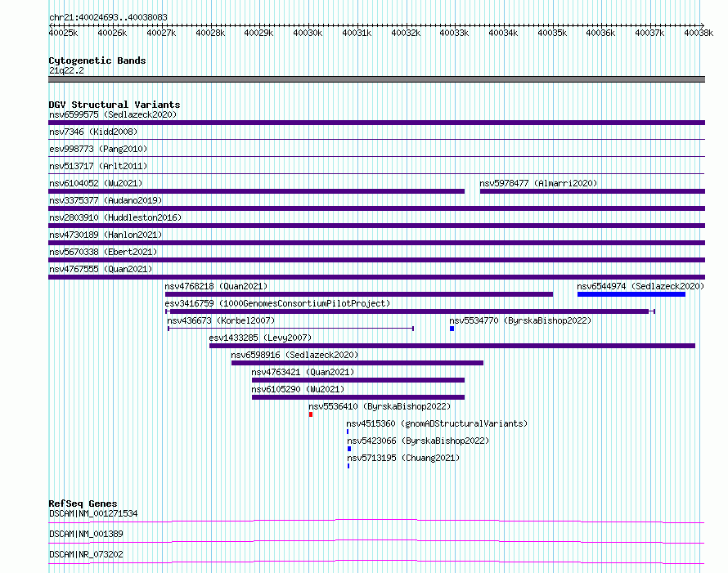Click the chr21:40024693..40038083 coordinates text
The height and width of the screenshot is (573, 728).
[108, 17]
